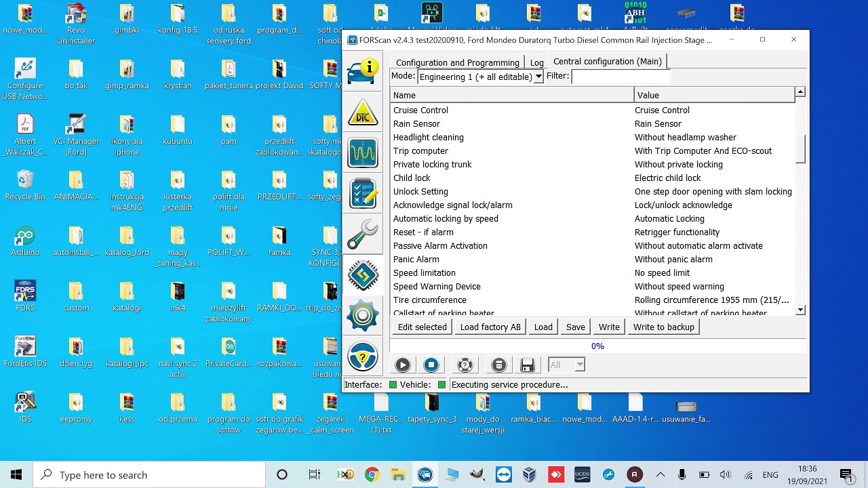The height and width of the screenshot is (488, 868).
Task: Open the DTC fault codes section
Action: click(x=363, y=113)
